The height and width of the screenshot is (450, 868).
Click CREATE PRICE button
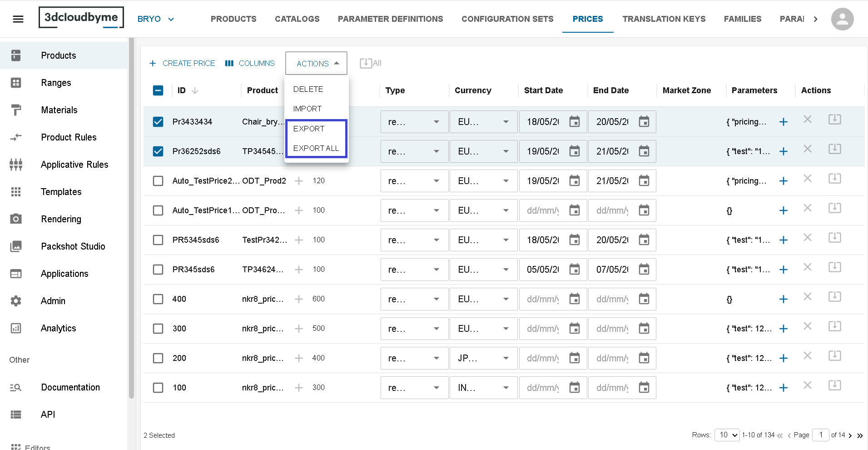click(182, 63)
